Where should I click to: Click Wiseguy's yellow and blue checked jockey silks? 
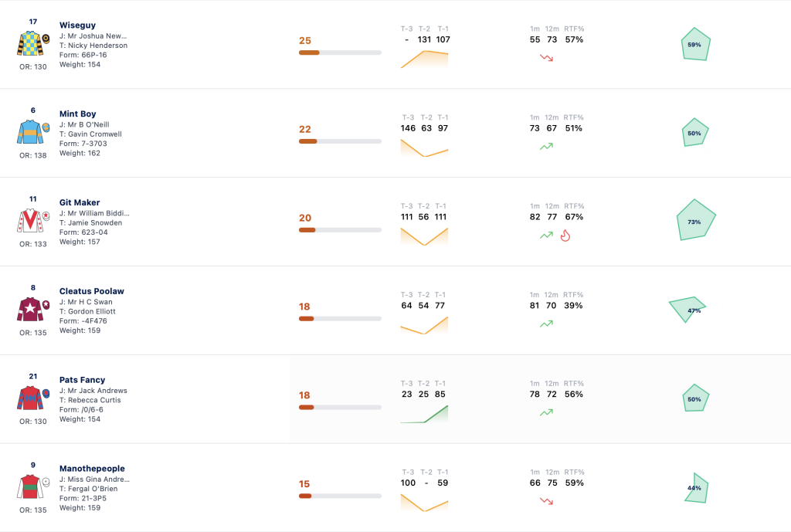30,43
